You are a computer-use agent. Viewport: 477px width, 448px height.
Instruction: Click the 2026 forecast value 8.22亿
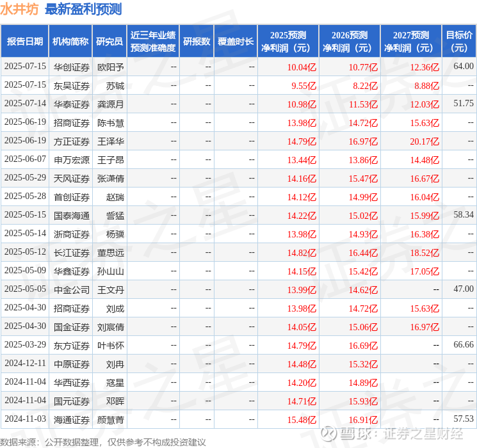tap(366, 86)
